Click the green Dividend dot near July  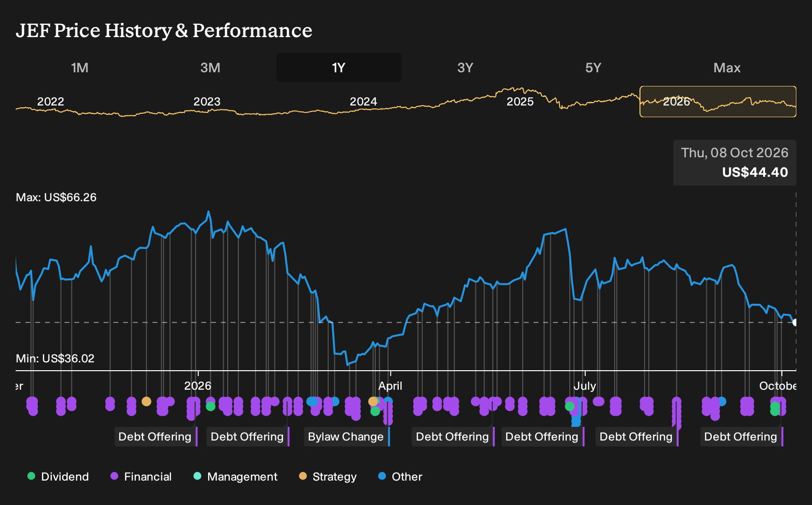570,406
